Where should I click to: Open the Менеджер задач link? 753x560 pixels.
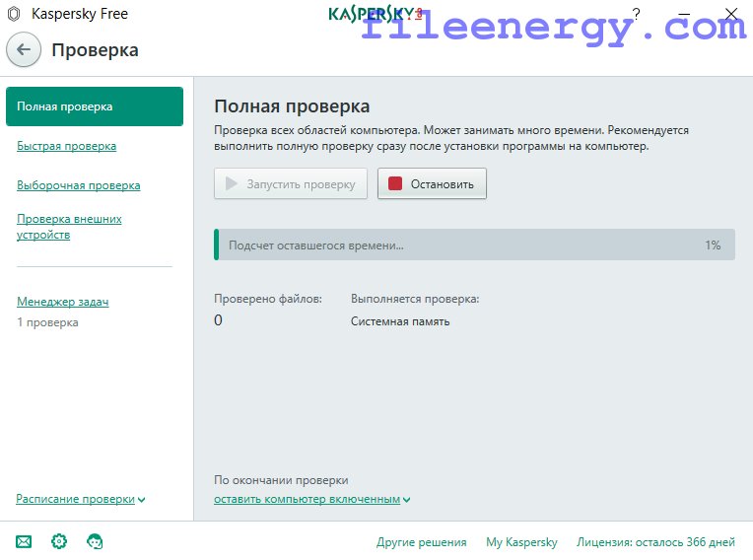tap(62, 302)
